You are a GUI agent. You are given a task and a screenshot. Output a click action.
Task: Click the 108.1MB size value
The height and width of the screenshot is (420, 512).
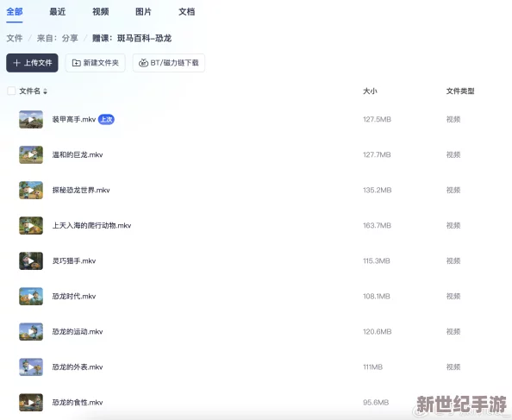(377, 296)
